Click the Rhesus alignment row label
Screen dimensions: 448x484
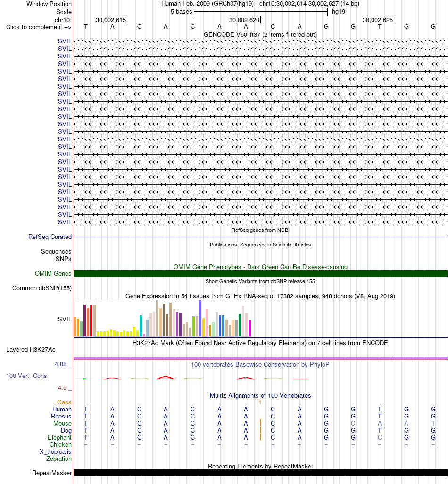[x=61, y=417]
